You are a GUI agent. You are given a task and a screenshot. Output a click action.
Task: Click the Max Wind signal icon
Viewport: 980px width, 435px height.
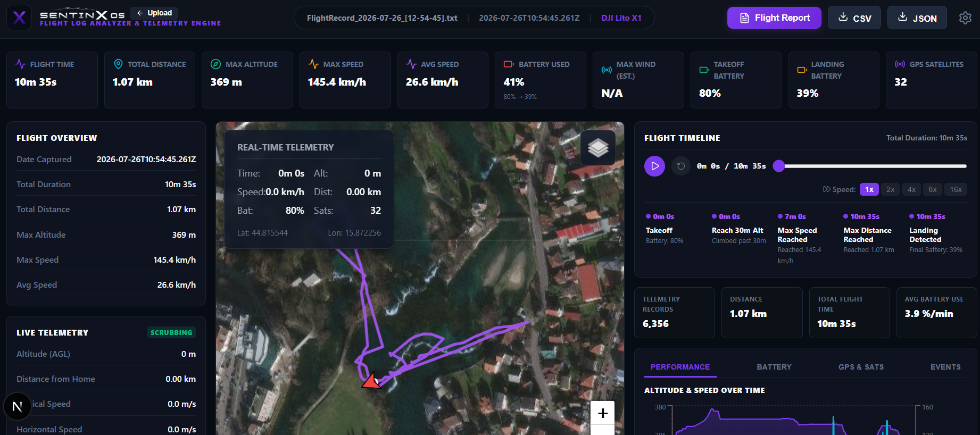(x=607, y=70)
